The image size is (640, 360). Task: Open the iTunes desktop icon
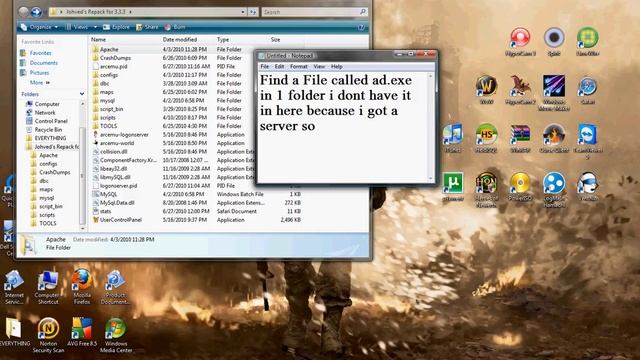453,138
